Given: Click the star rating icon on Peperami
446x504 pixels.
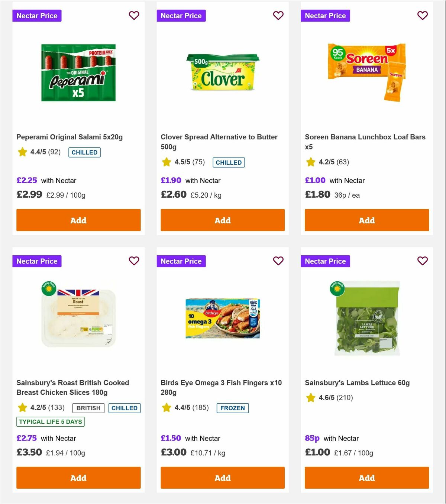Looking at the screenshot, I should coord(22,152).
